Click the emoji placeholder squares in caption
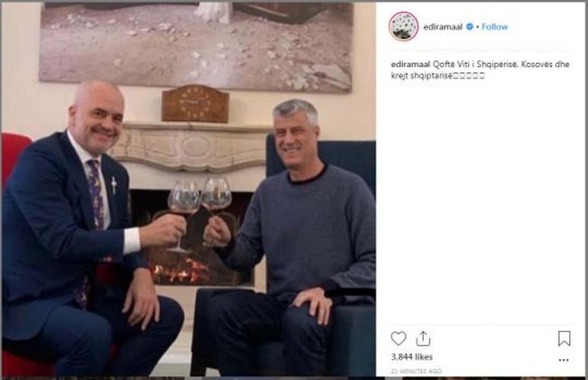The image size is (588, 380). tap(469, 76)
